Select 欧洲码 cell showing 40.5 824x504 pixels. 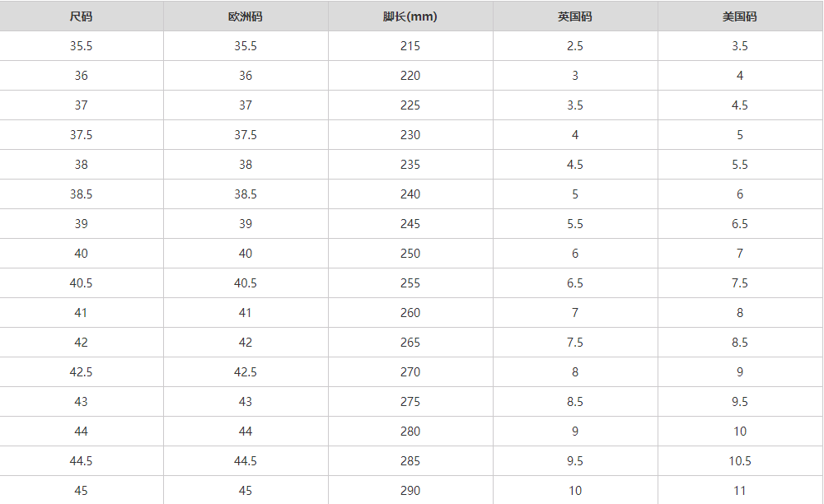(x=246, y=283)
